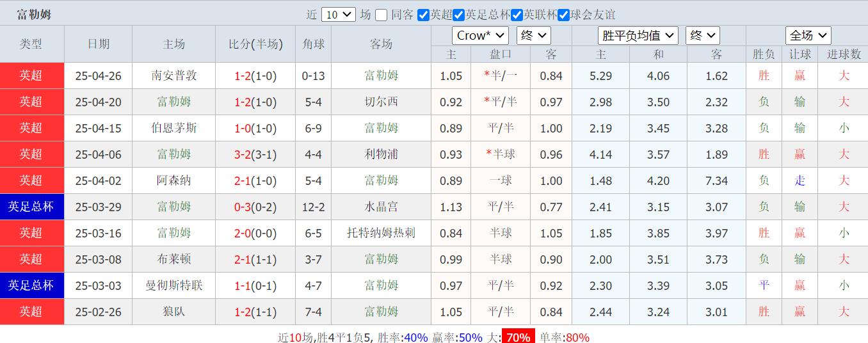Select the 利物浦 team name

coord(381,154)
